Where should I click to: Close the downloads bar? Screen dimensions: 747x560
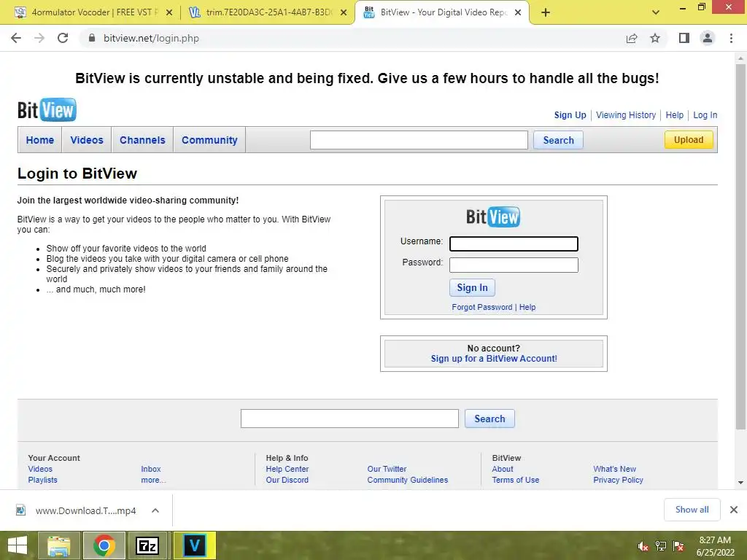point(734,510)
